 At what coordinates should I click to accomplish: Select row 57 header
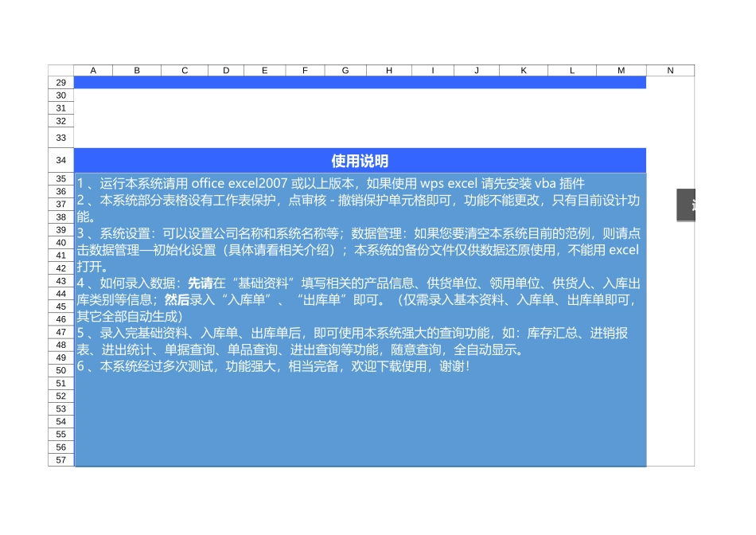click(60, 460)
